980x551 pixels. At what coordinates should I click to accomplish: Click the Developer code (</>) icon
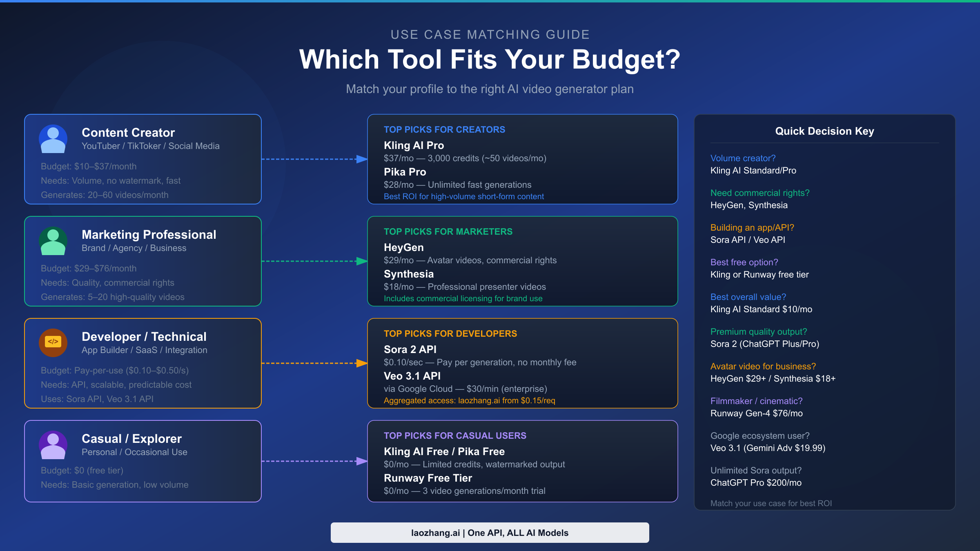[x=53, y=343]
